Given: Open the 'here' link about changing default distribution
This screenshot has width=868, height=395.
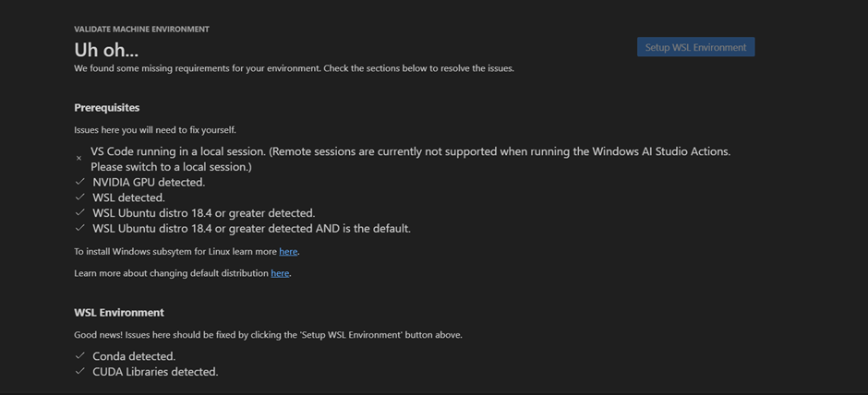Looking at the screenshot, I should pos(280,273).
